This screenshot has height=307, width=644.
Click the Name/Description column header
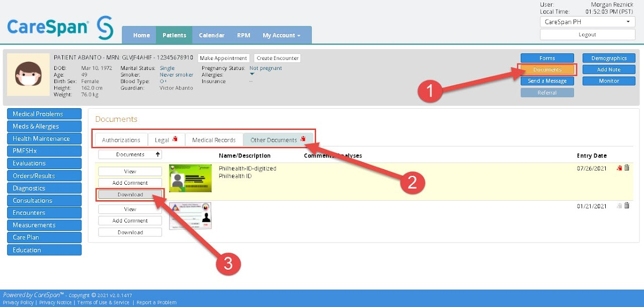[245, 156]
